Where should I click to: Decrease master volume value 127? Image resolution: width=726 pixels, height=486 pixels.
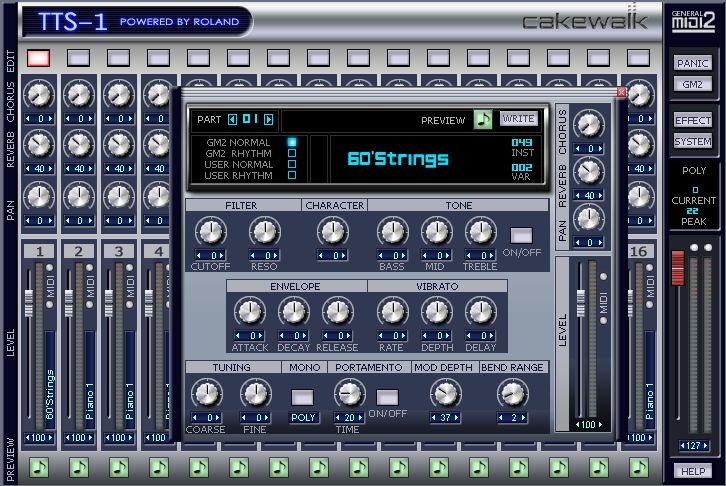683,446
